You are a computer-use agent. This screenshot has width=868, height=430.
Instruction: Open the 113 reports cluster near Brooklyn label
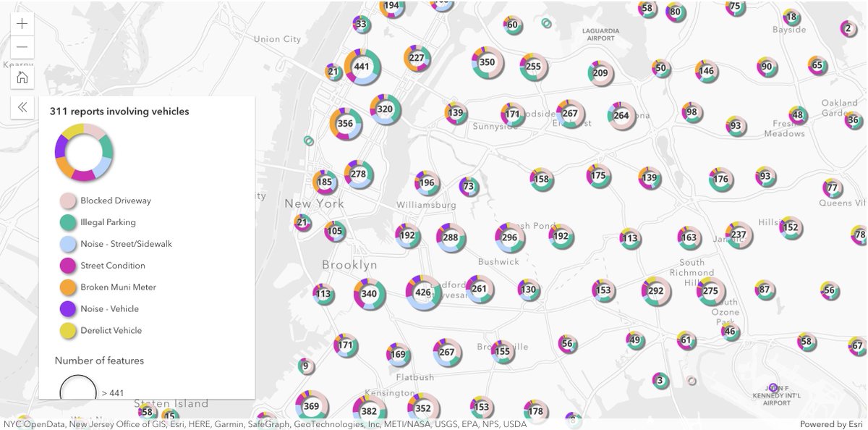tap(323, 294)
